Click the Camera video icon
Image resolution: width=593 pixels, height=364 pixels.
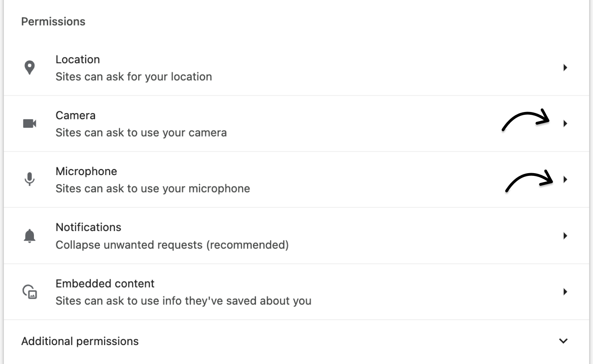[x=29, y=123]
